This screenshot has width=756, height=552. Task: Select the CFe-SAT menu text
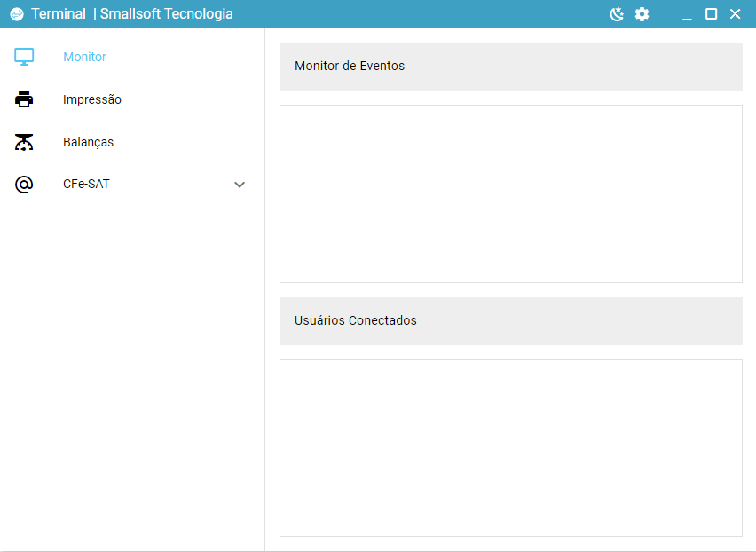(86, 185)
